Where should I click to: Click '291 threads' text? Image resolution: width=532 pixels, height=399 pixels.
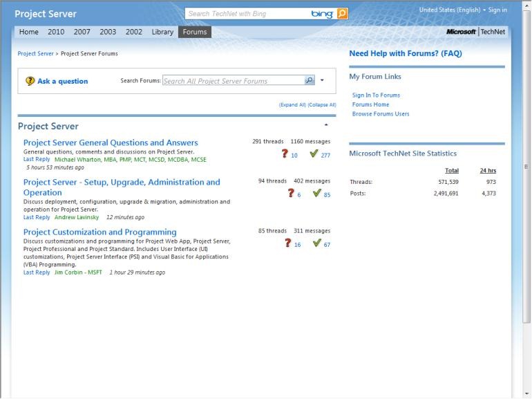[267, 142]
